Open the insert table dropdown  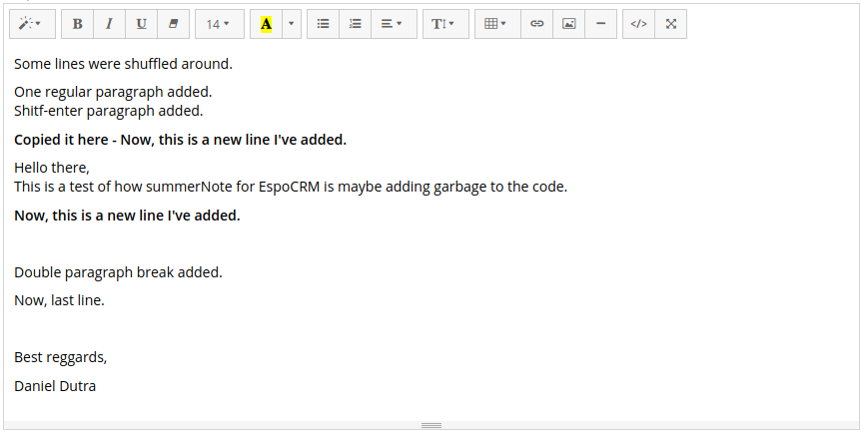tap(497, 24)
